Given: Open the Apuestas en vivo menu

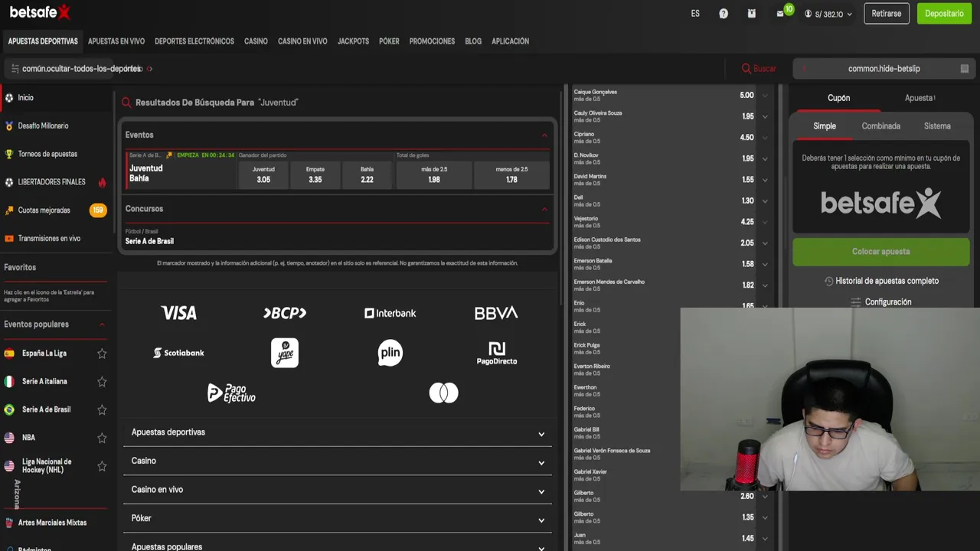Looking at the screenshot, I should click(116, 41).
